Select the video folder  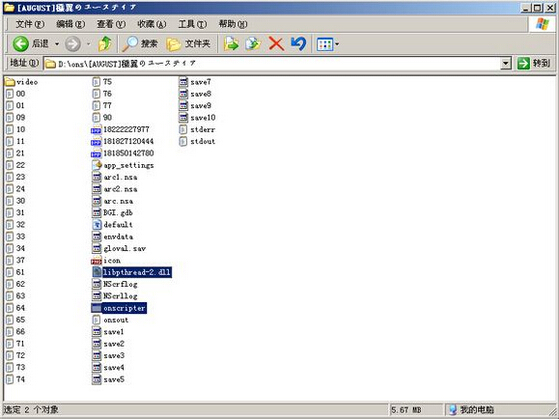tap(22, 82)
